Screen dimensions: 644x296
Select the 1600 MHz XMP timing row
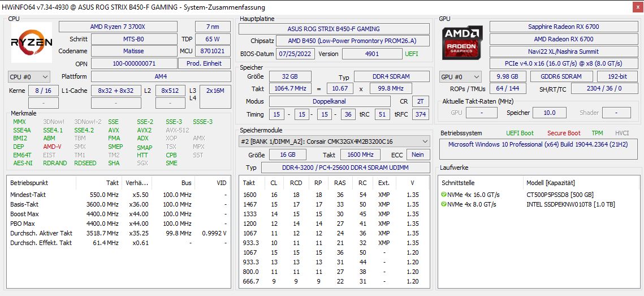click(334, 195)
